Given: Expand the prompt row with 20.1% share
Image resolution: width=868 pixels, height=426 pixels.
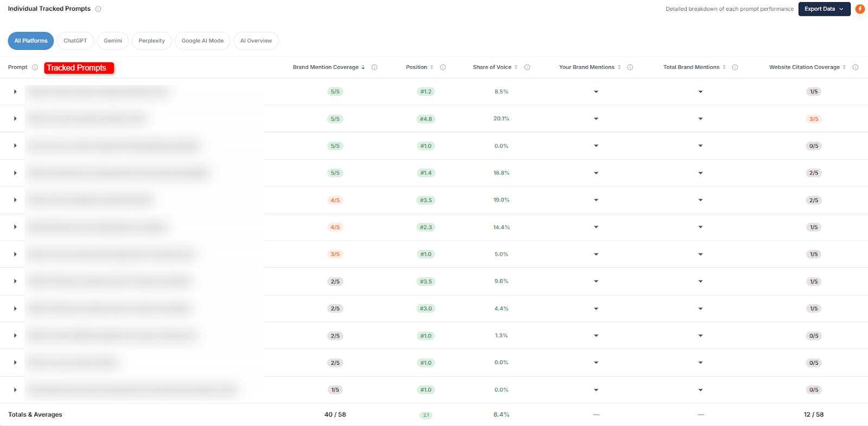Looking at the screenshot, I should (15, 119).
